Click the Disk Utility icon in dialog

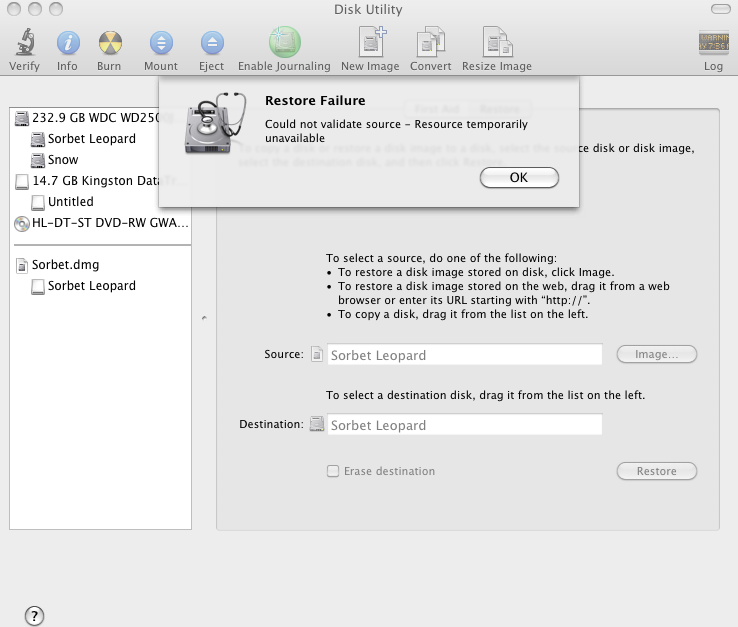(216, 123)
